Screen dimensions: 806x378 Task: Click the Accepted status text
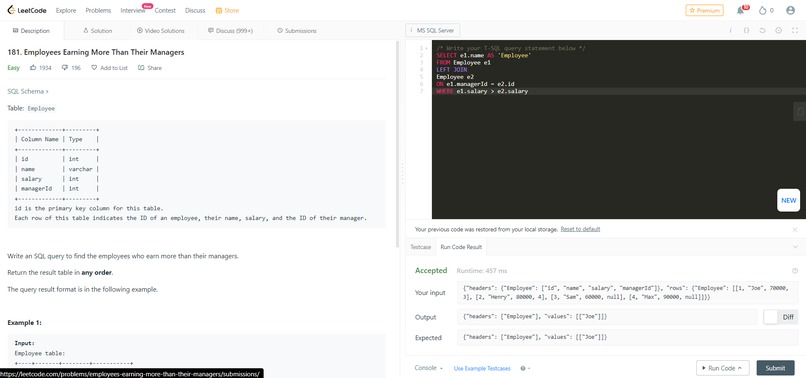point(431,271)
